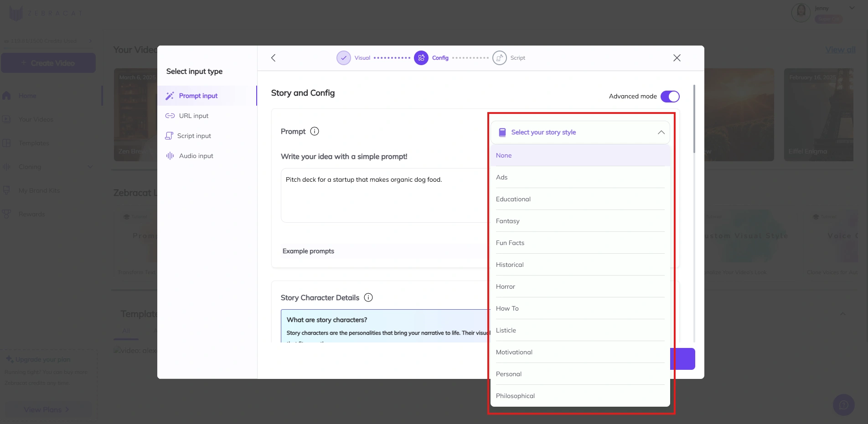Select How To story style option
868x424 pixels.
(580, 308)
